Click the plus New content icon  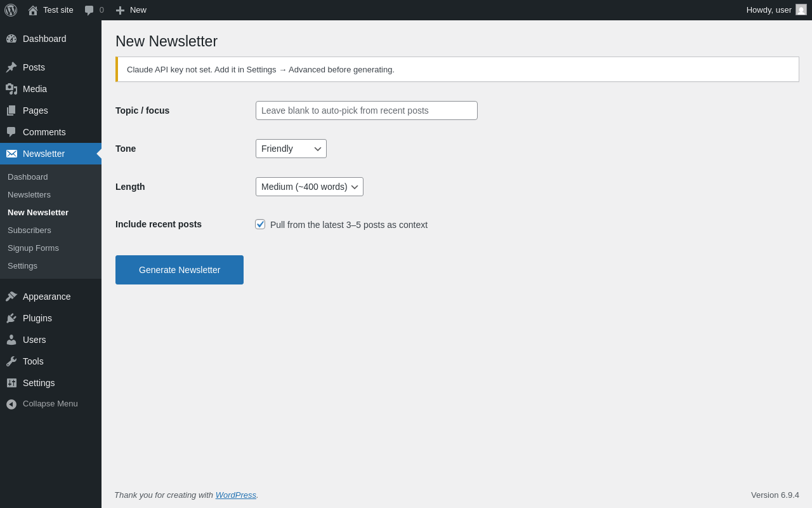(x=120, y=10)
